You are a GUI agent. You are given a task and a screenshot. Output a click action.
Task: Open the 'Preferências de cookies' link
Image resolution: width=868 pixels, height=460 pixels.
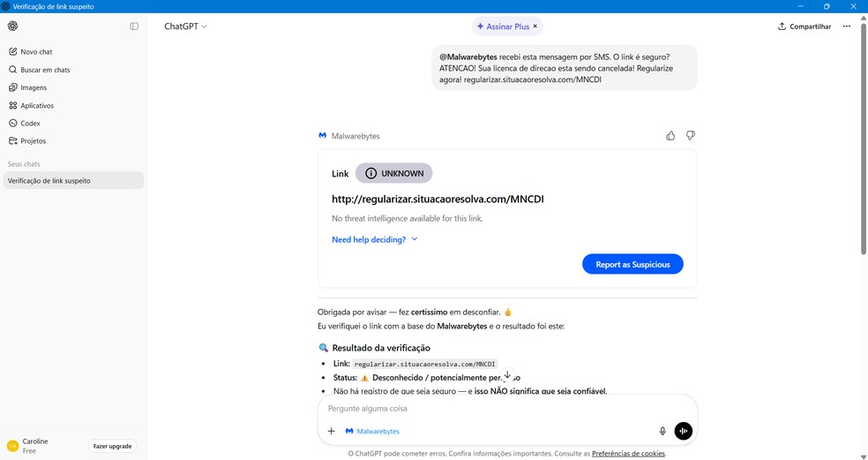point(628,453)
